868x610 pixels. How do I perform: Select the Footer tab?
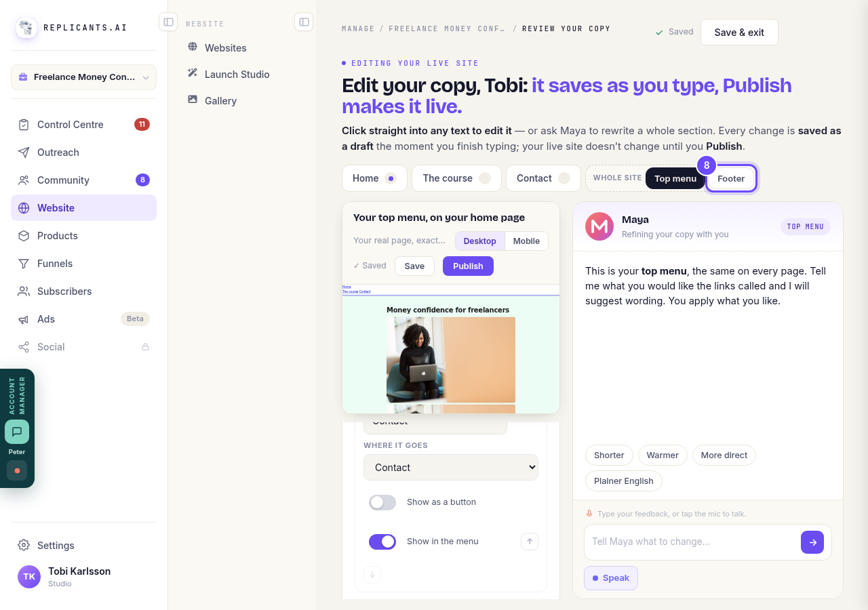[x=731, y=178]
